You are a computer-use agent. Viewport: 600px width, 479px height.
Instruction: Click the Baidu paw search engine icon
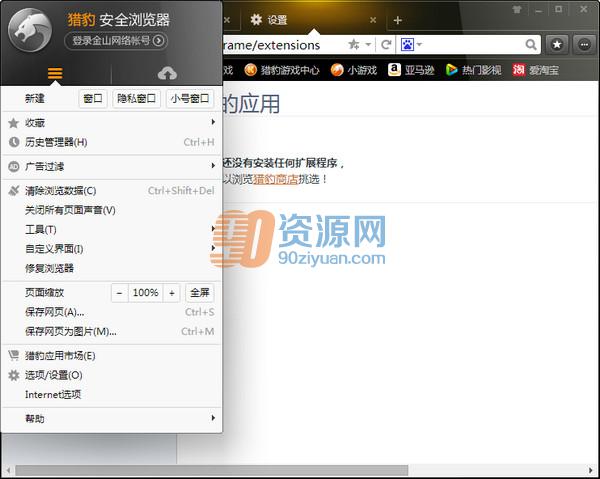point(407,45)
